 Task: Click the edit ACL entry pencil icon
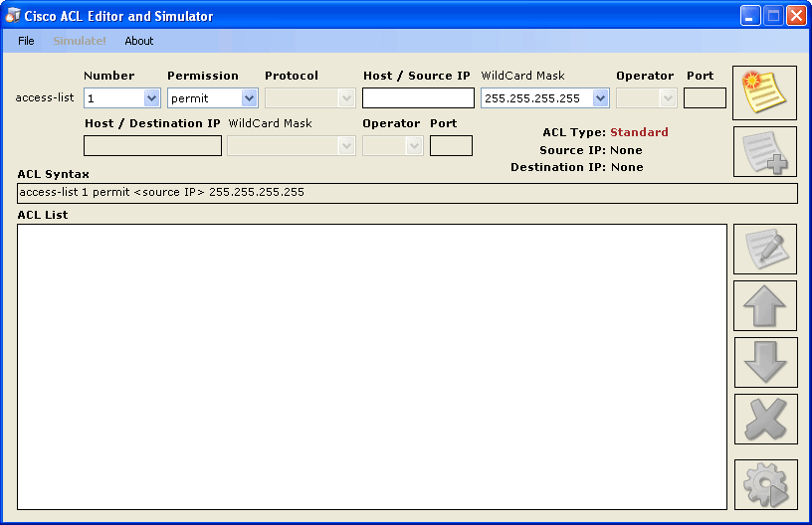[x=764, y=249]
